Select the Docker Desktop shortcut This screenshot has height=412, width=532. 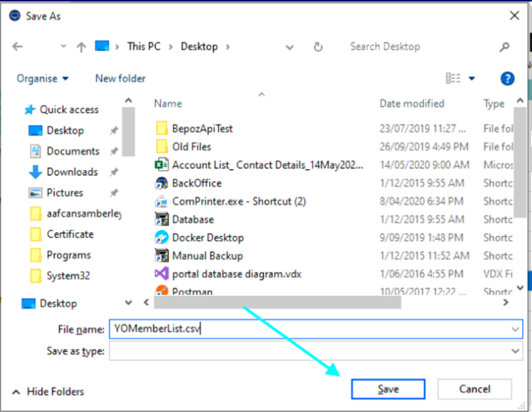pos(208,237)
